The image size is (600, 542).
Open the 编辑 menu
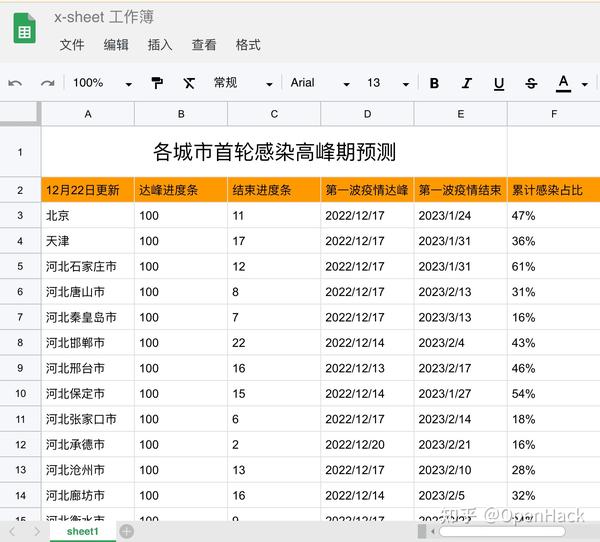[x=116, y=45]
